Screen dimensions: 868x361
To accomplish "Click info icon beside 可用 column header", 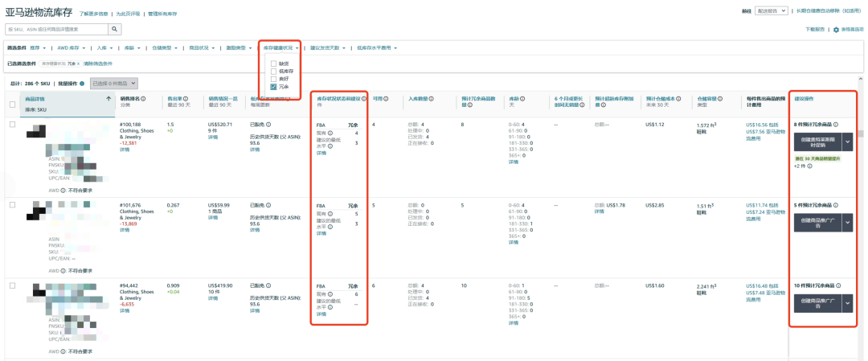I will coord(386,99).
